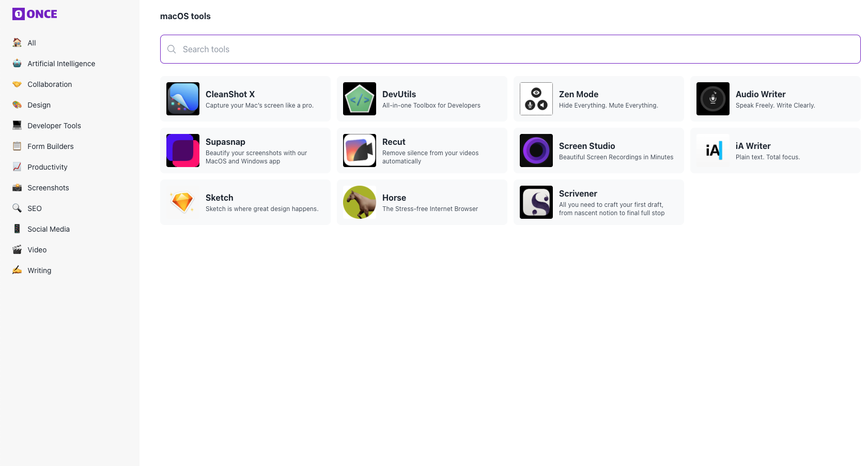Click the Supasnap app icon
Screen dimensions: 868x466
[x=183, y=151]
